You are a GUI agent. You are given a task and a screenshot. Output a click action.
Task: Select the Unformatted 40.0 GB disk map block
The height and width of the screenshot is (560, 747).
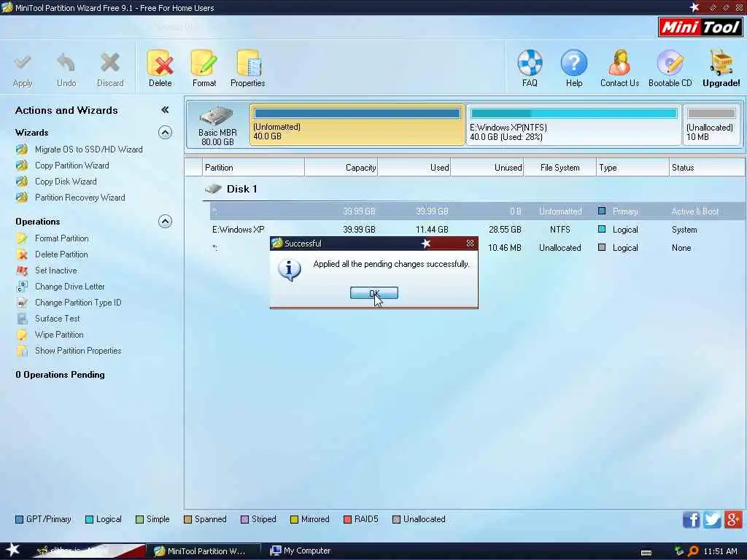click(x=357, y=125)
